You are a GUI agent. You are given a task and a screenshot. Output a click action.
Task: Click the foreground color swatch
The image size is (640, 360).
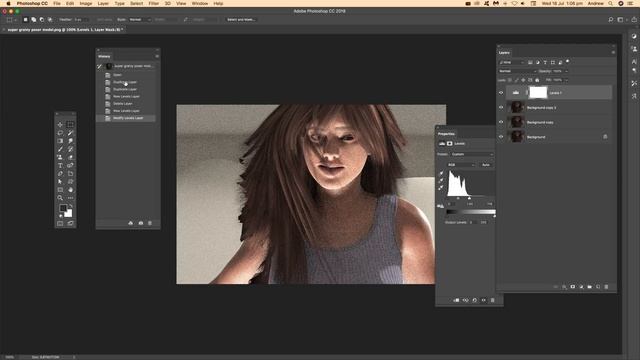(63, 208)
